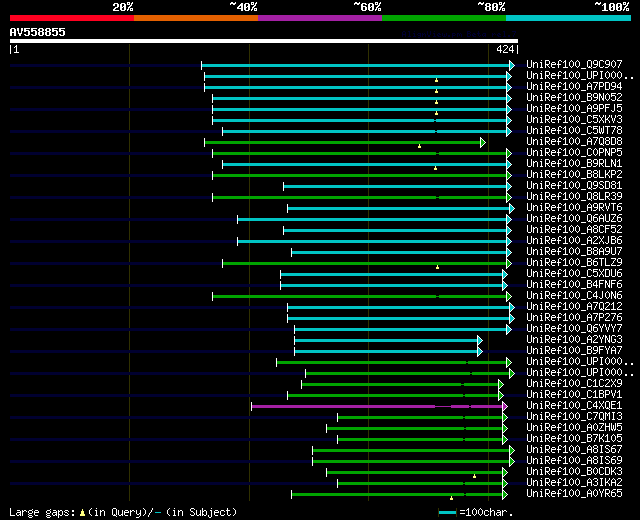Select the UniRef100_Q8LR39 hit label
The height and width of the screenshot is (520, 640).
(x=574, y=196)
